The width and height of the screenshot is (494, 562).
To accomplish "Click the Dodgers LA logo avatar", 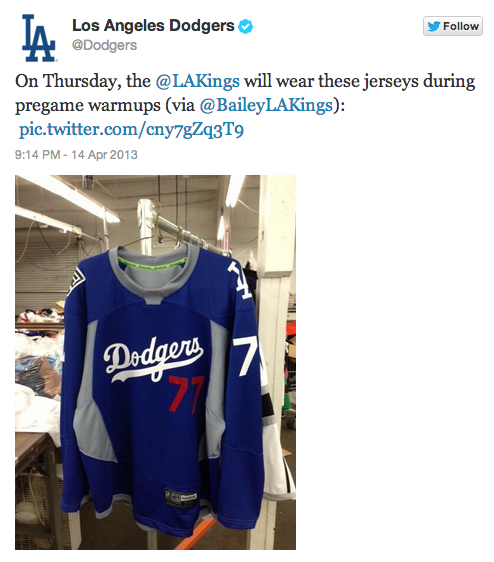I will pyautogui.click(x=39, y=38).
